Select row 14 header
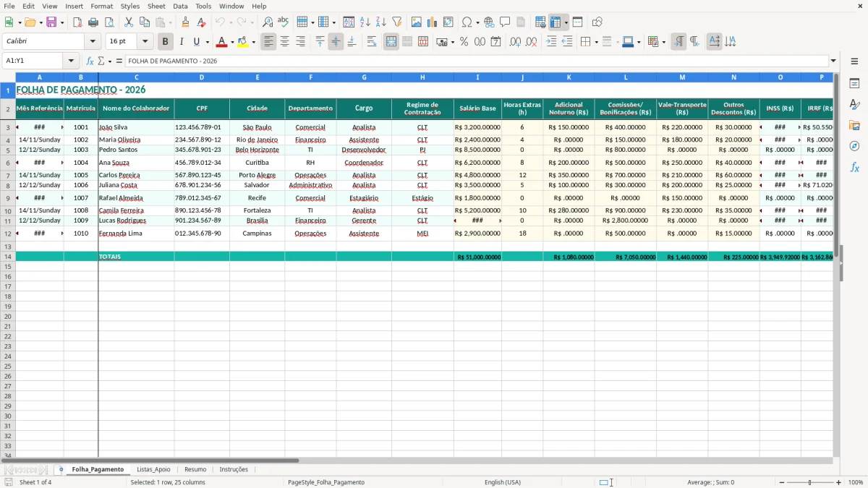The height and width of the screenshot is (488, 868). tap(8, 257)
